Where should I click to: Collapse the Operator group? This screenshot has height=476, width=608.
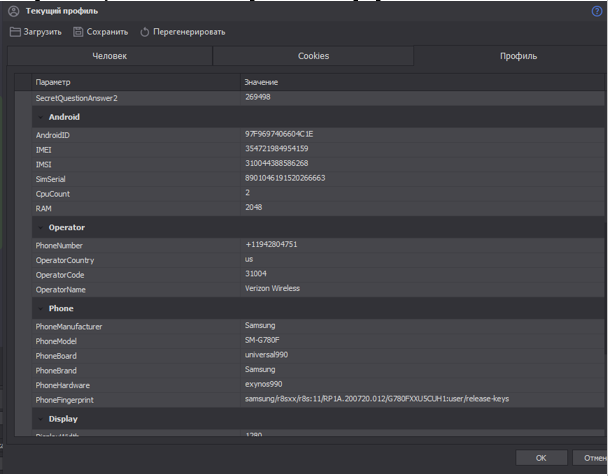tap(40, 228)
